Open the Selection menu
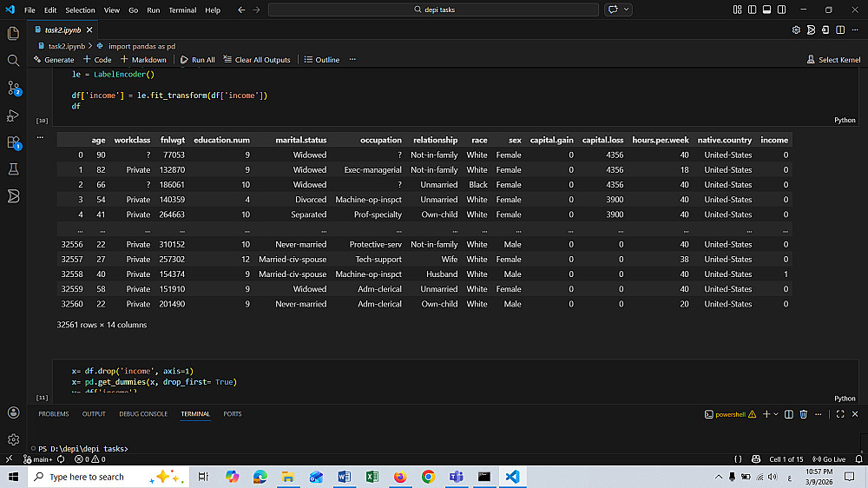 (x=80, y=10)
